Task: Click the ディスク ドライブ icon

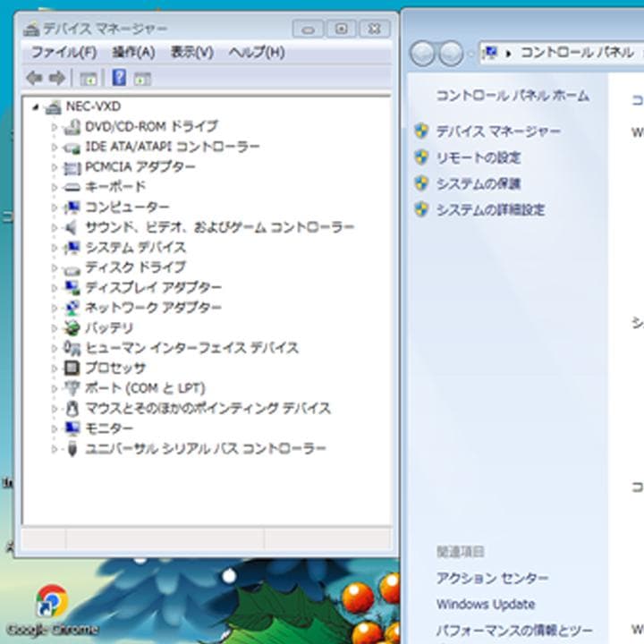Action: (72, 268)
